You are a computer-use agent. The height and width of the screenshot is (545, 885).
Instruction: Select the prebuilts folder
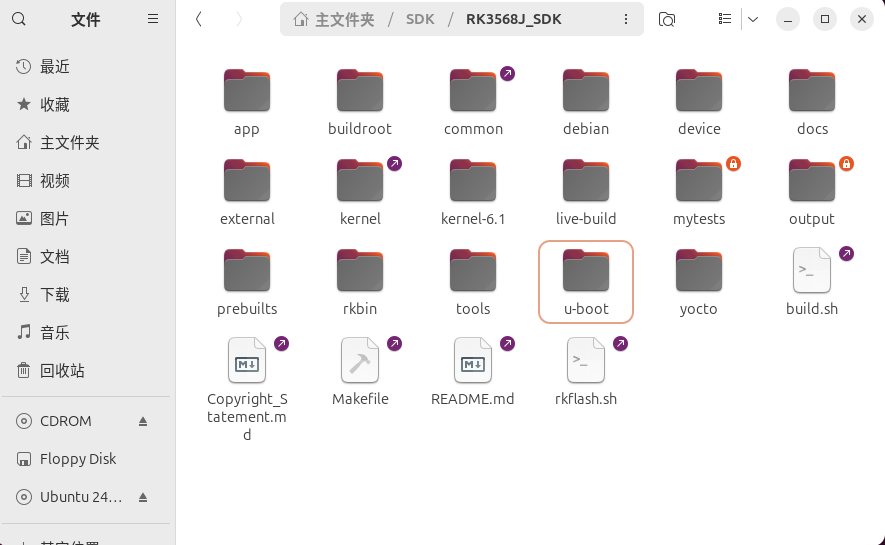click(247, 282)
